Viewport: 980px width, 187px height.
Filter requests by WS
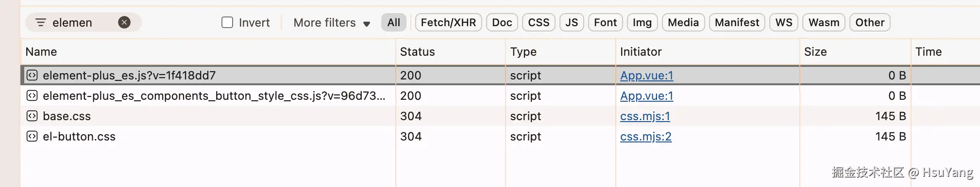click(x=784, y=22)
